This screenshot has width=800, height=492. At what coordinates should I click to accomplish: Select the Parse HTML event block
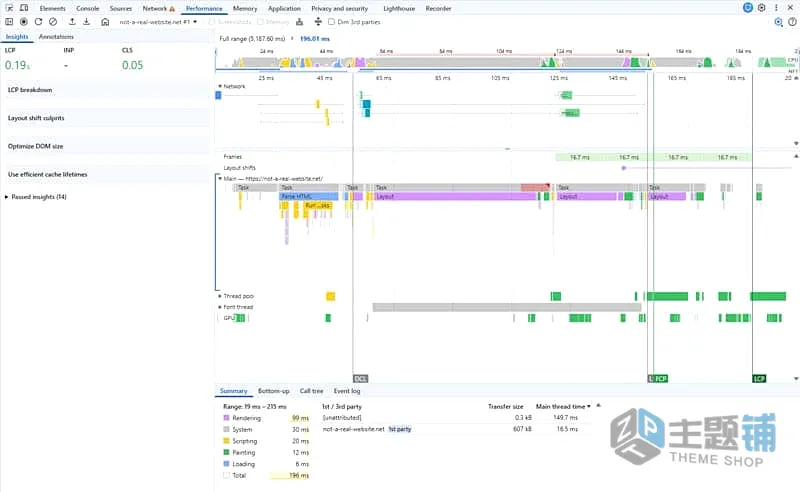point(309,196)
